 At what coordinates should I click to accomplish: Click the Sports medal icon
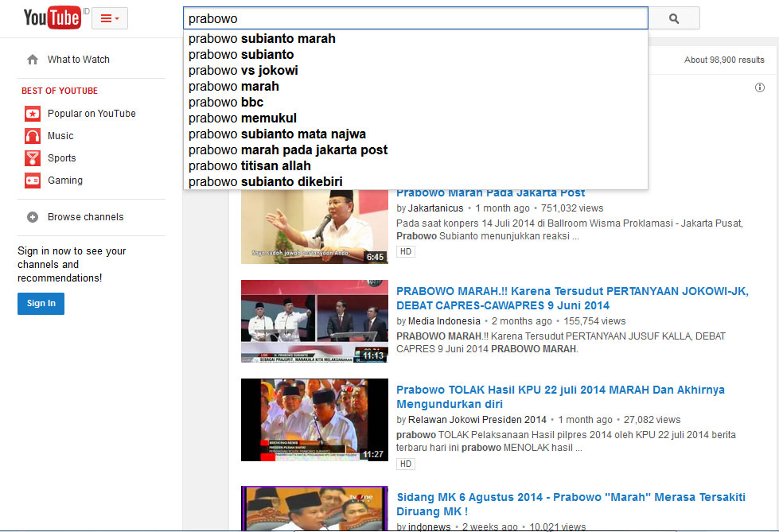pyautogui.click(x=33, y=158)
